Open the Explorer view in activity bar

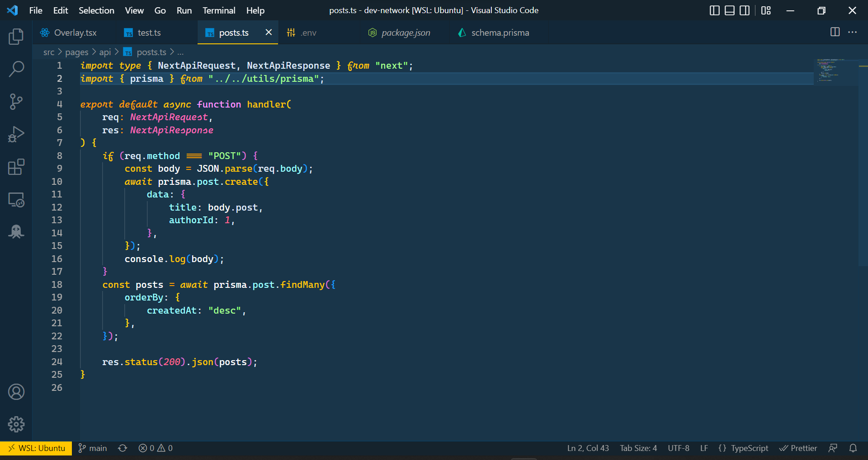[16, 37]
